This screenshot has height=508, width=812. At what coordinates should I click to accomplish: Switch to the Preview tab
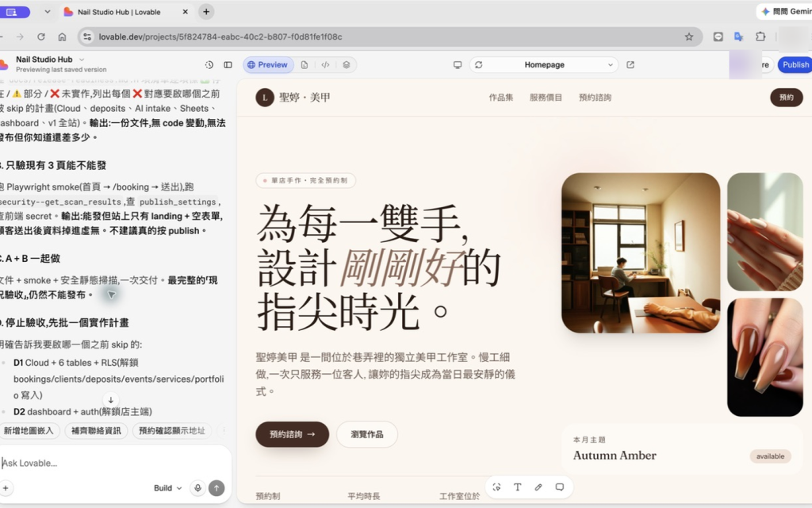pyautogui.click(x=268, y=65)
